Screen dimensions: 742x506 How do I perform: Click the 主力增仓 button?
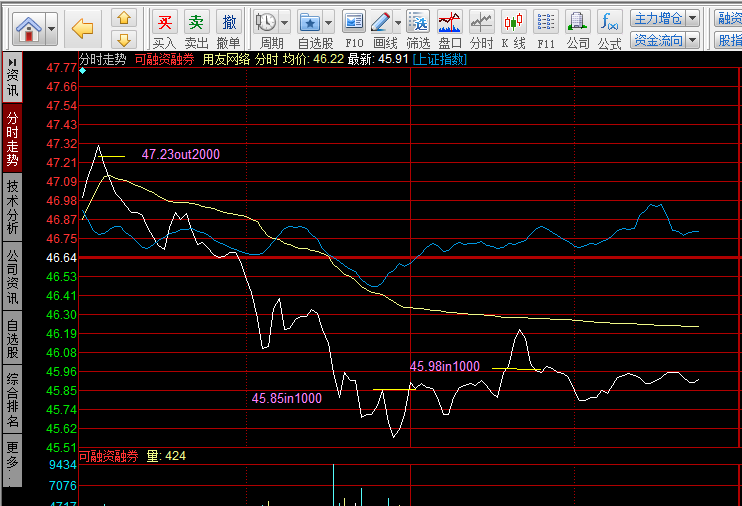point(658,18)
